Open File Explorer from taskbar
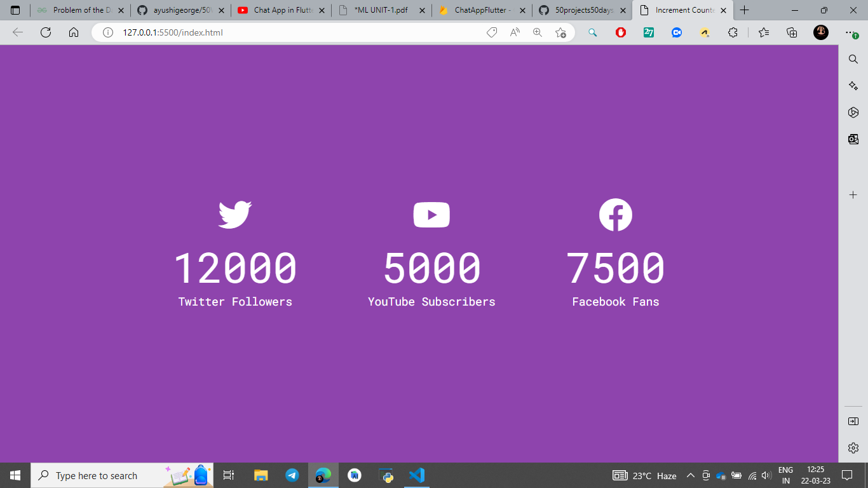Screen dimensions: 868x488 [261, 475]
